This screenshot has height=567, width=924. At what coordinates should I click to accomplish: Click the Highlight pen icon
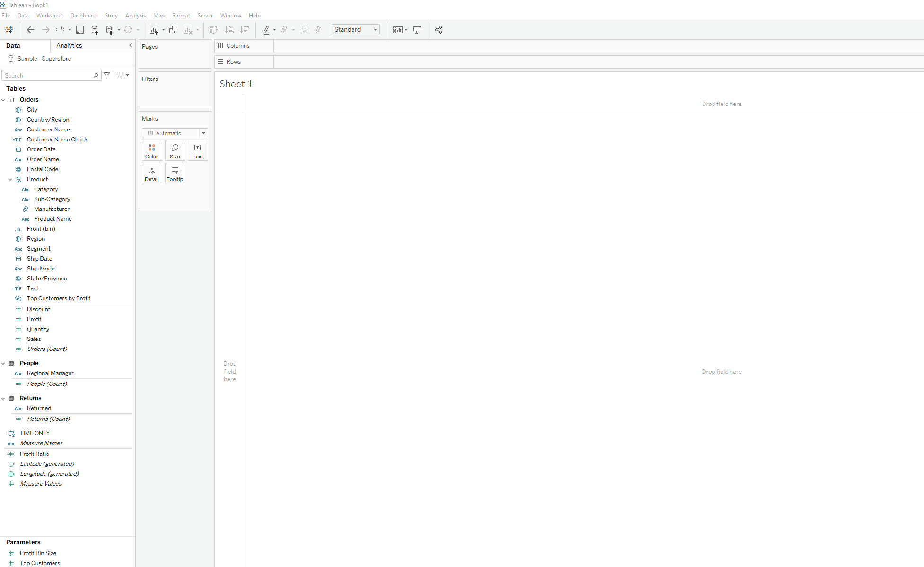coord(266,30)
